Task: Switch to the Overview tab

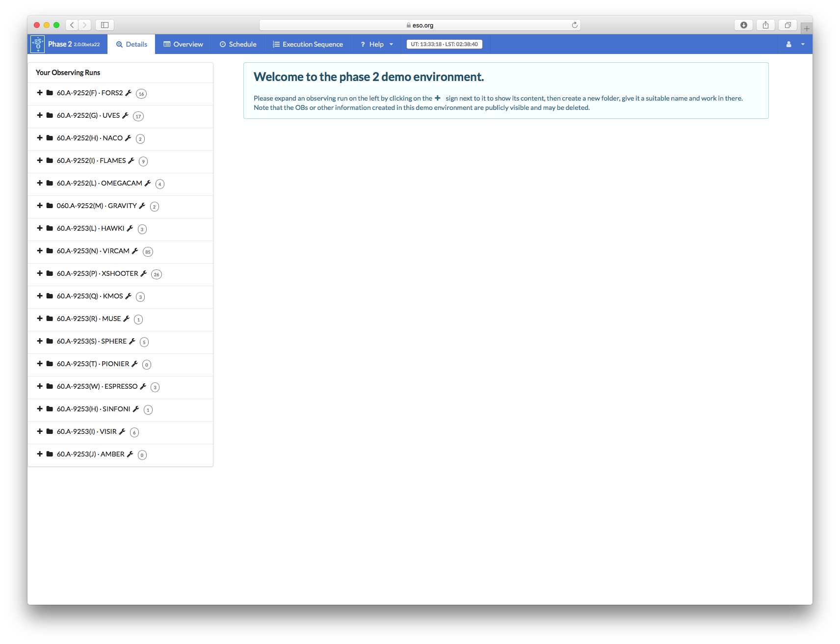Action: pos(183,44)
